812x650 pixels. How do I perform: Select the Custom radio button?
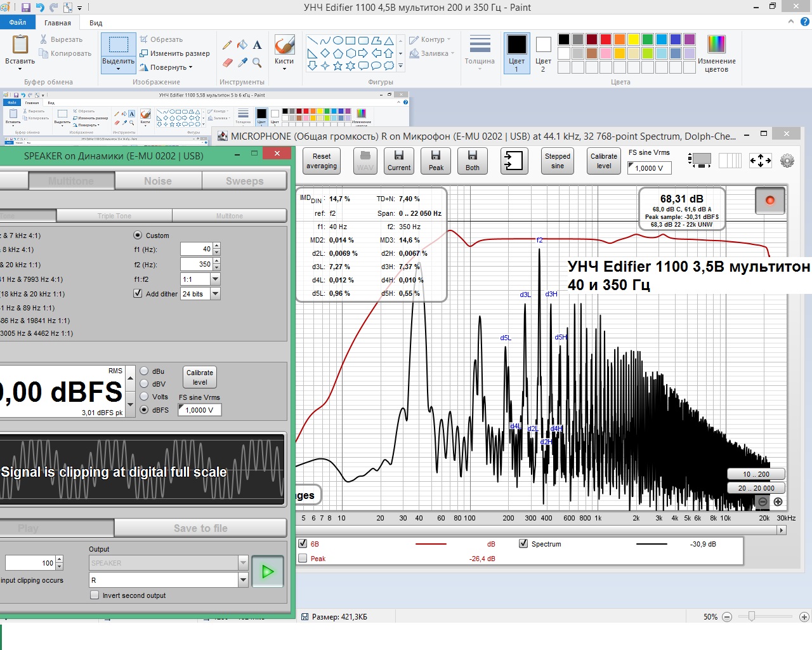click(138, 235)
